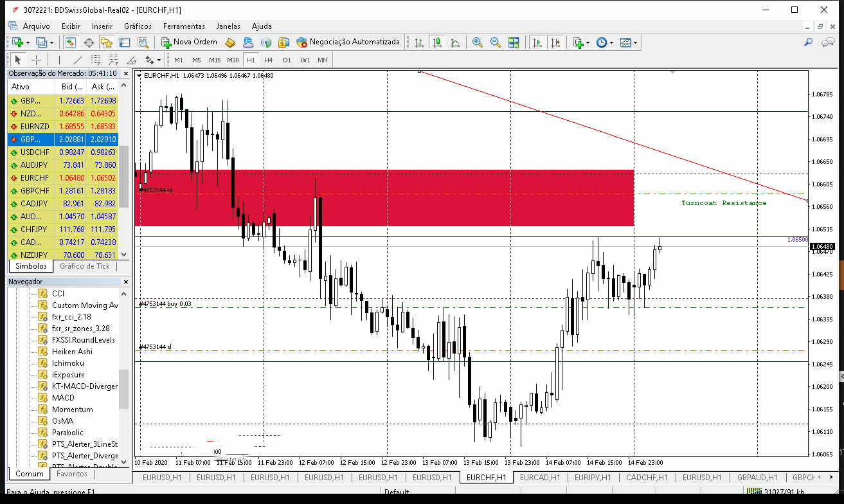
Task: Click the zoom in magnifier icon
Action: click(477, 42)
